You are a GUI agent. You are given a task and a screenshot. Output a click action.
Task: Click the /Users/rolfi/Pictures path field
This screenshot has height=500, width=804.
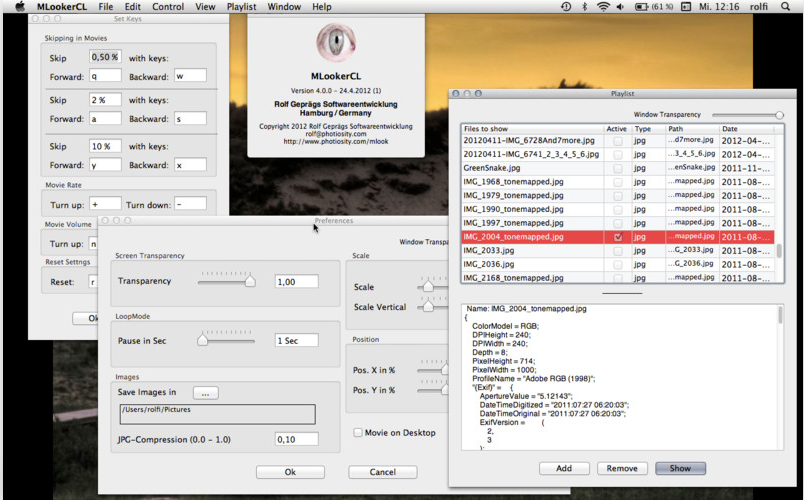point(217,414)
